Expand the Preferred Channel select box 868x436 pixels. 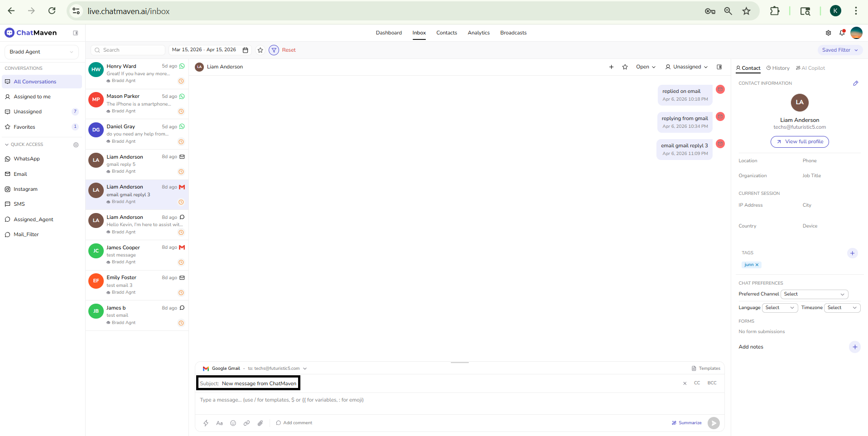pyautogui.click(x=814, y=294)
